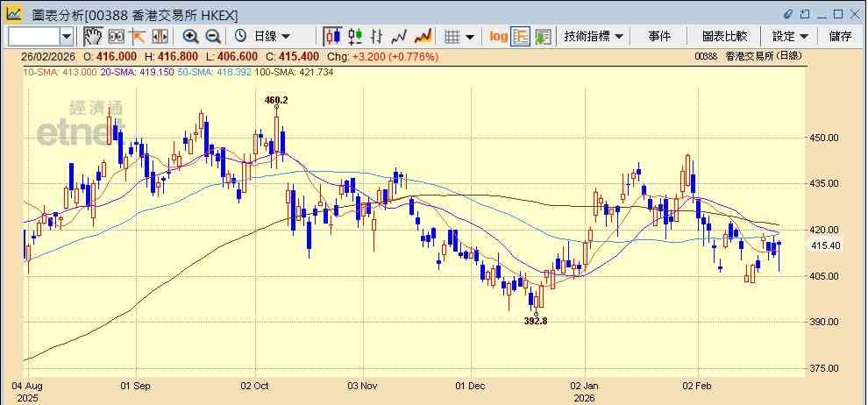
Task: Click the green download data icon
Action: tap(543, 37)
